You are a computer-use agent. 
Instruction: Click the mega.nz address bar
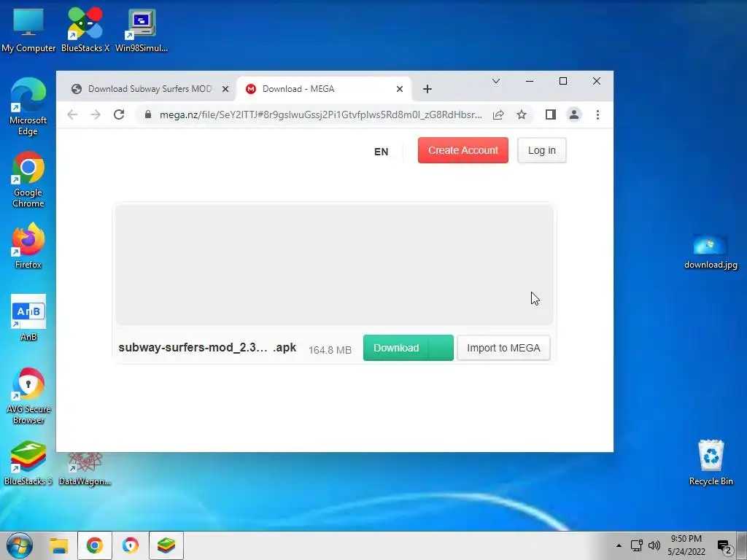coord(320,114)
